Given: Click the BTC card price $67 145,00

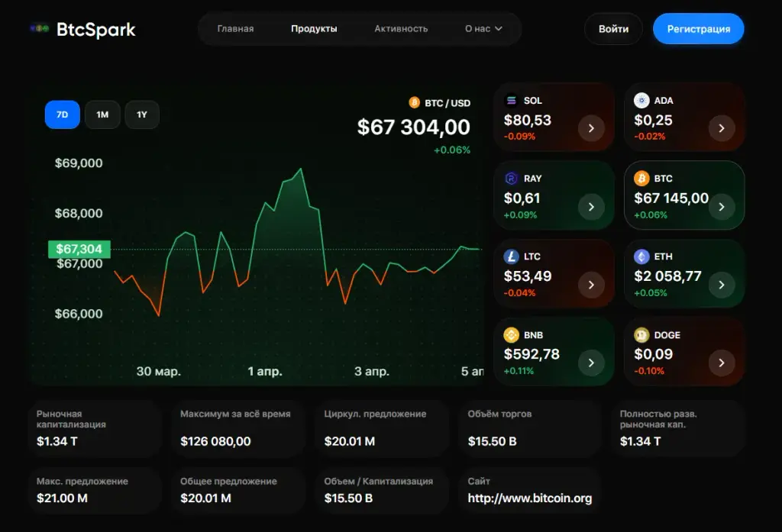Looking at the screenshot, I should [x=671, y=198].
